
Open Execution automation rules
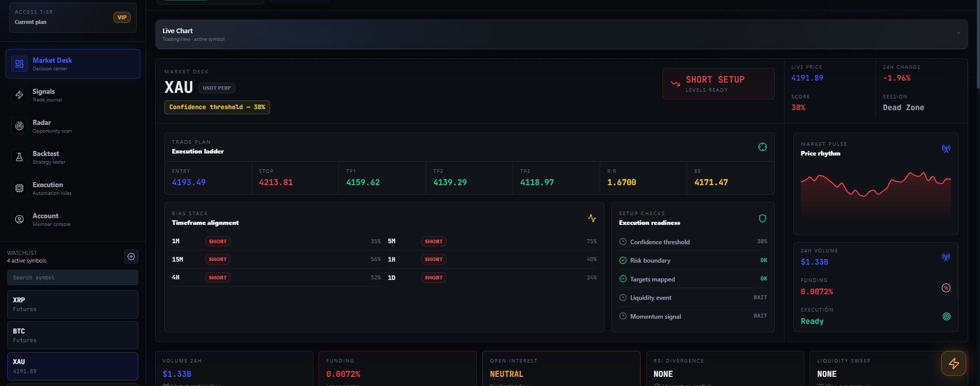tap(73, 188)
